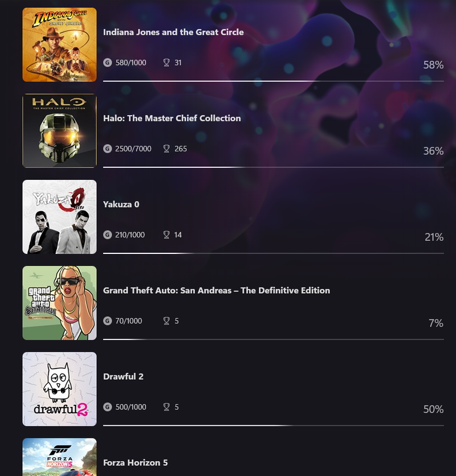
Task: Open the GTA San Andreas cover art
Action: 60,303
